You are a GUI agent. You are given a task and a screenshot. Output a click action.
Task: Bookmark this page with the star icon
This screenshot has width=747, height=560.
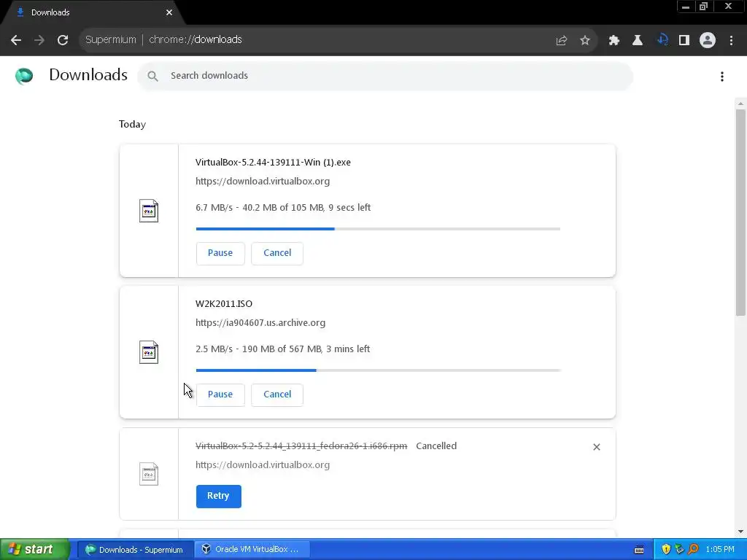click(585, 41)
